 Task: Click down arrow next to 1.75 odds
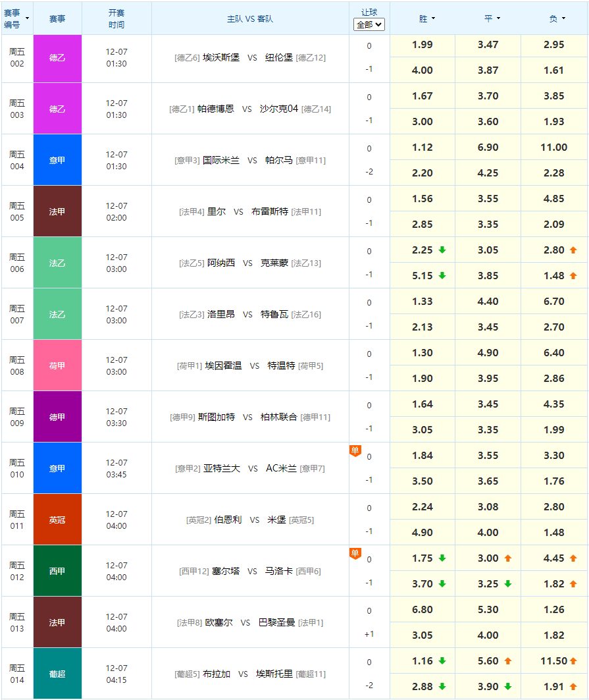442,558
